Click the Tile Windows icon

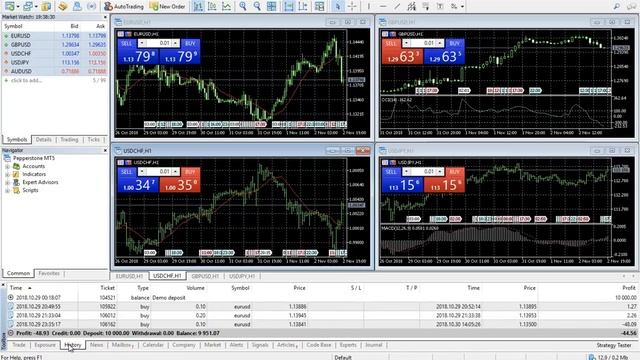point(271,6)
